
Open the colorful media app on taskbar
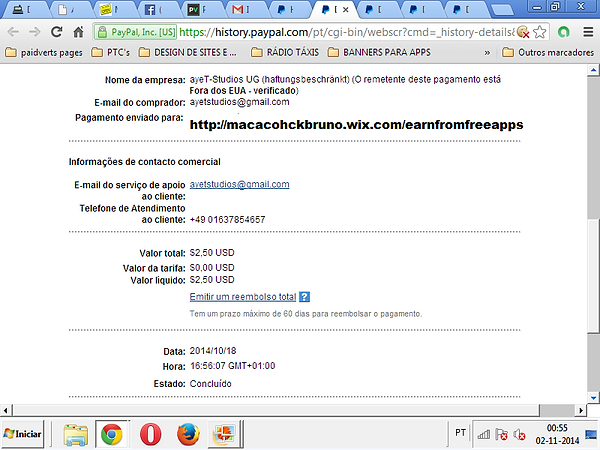224,434
